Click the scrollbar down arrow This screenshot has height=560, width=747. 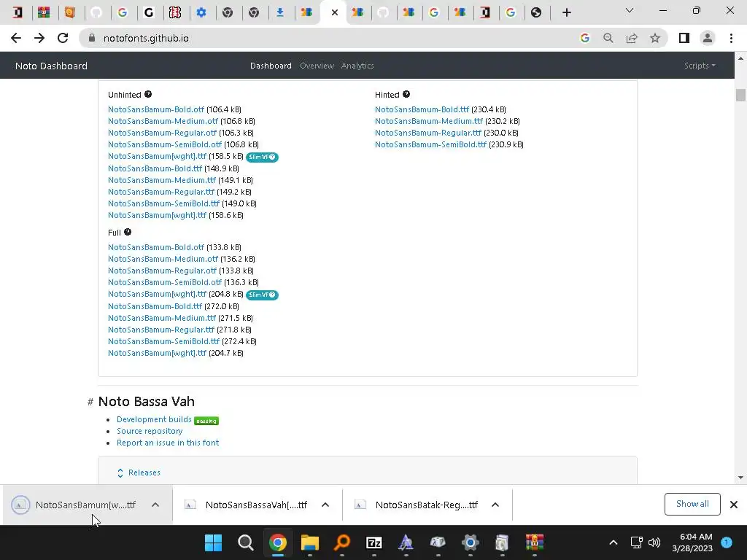point(740,478)
